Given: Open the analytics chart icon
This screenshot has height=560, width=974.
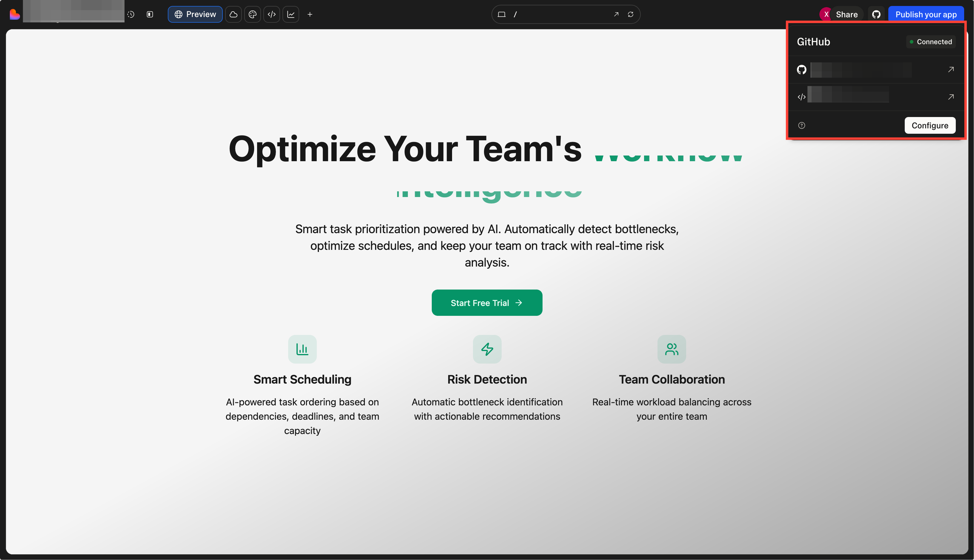Looking at the screenshot, I should click(x=291, y=14).
